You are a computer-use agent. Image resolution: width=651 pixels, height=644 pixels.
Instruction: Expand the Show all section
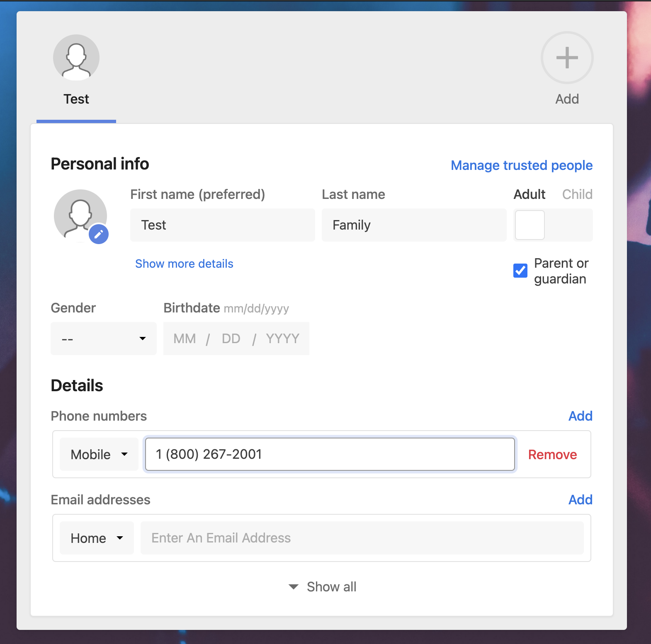pos(323,587)
